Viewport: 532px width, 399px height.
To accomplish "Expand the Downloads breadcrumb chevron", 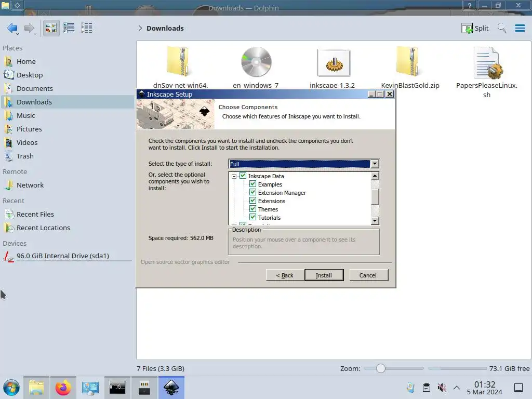I will 140,28.
